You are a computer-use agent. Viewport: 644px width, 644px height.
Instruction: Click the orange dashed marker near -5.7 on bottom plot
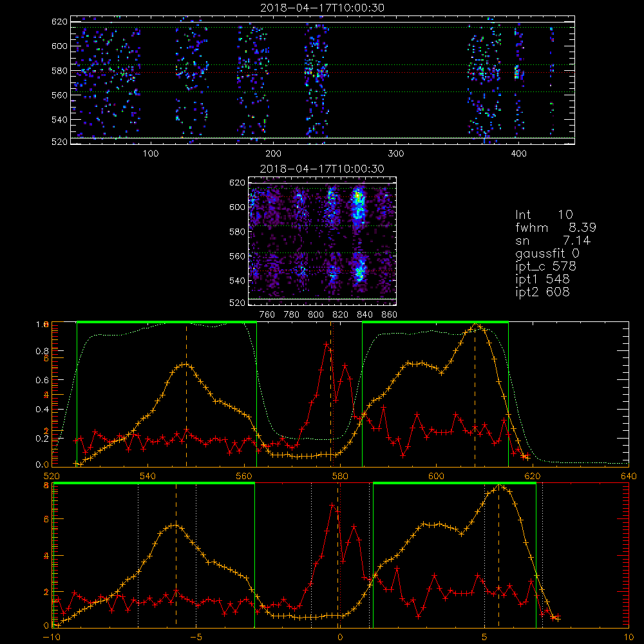tap(176, 555)
